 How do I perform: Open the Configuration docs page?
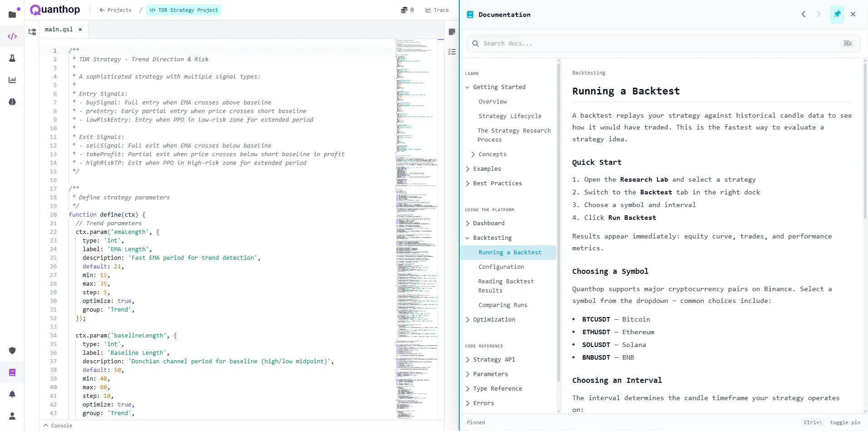click(x=501, y=267)
